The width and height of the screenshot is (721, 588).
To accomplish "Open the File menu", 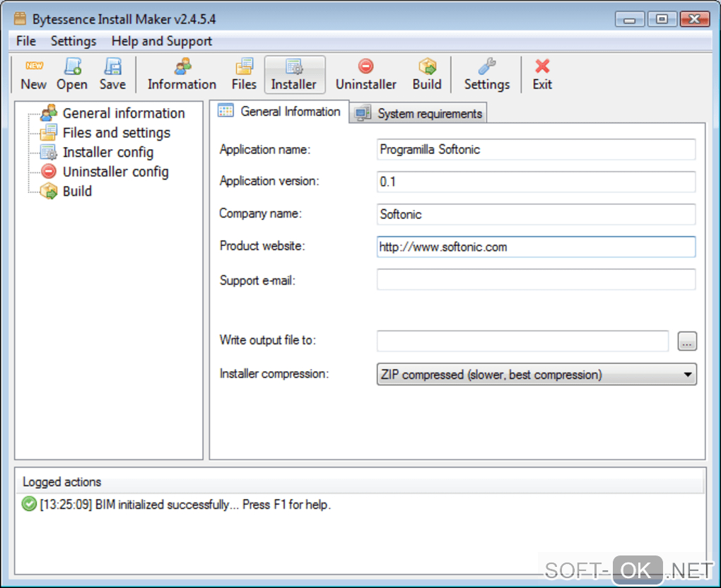I will [x=25, y=41].
